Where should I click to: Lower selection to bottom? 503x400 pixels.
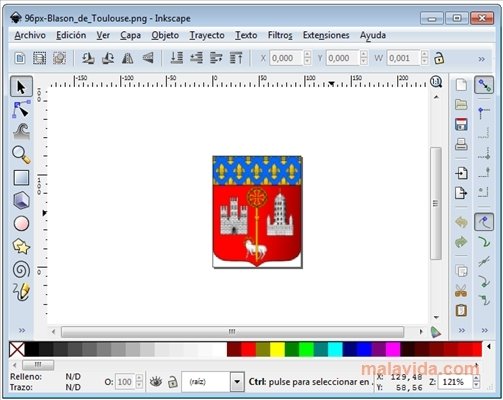click(x=176, y=58)
